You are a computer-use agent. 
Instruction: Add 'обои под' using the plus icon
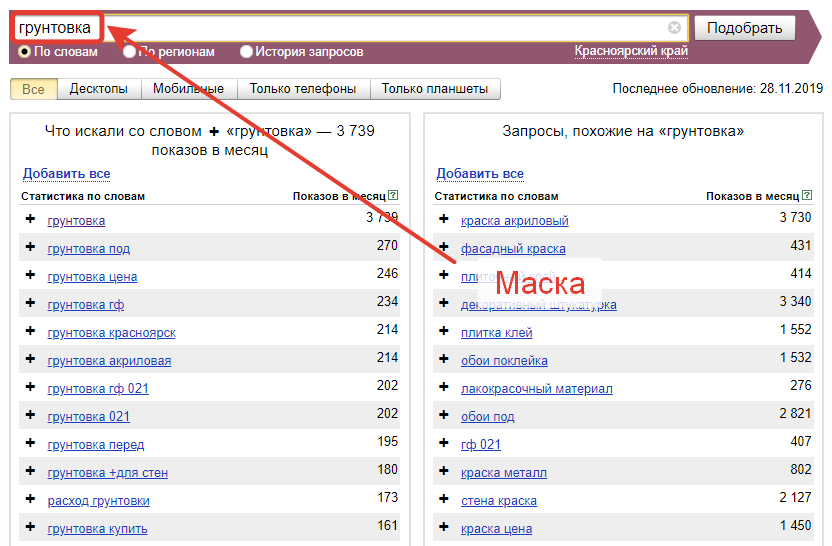point(444,415)
